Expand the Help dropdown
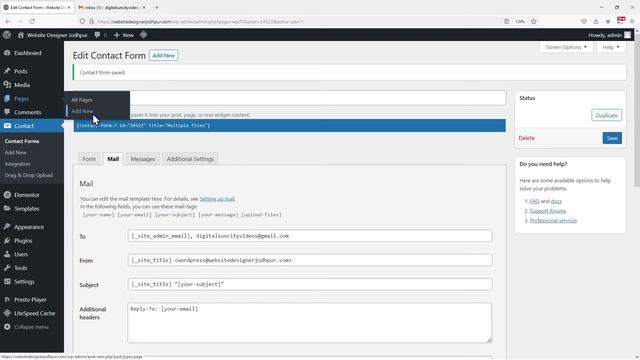Screen dimensions: 640x360 (611, 47)
